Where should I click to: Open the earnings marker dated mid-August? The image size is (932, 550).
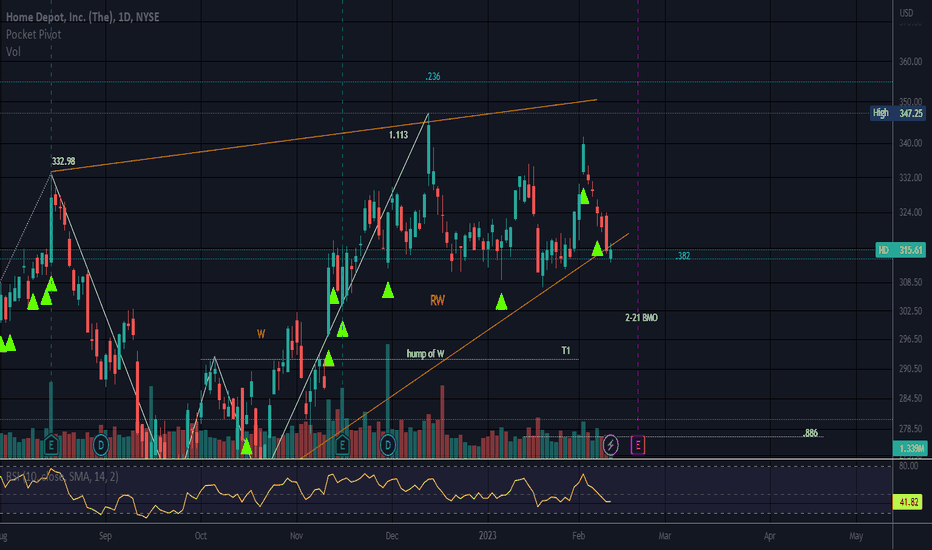[x=51, y=445]
